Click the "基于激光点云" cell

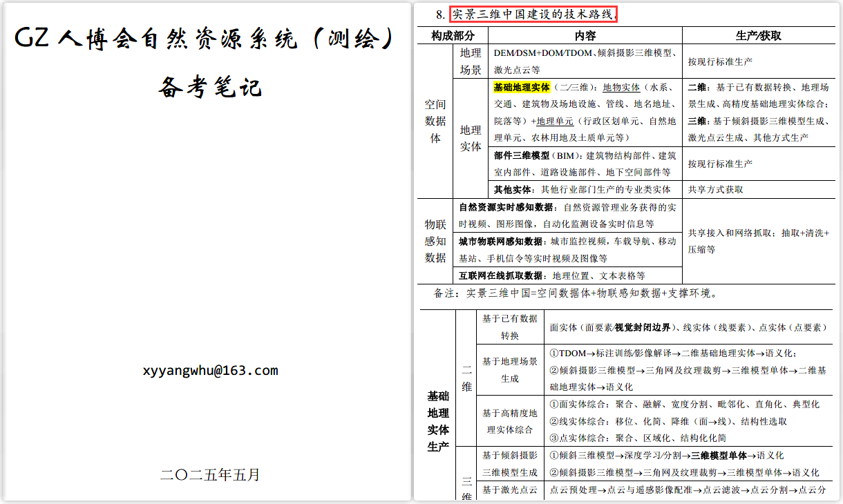click(x=510, y=490)
